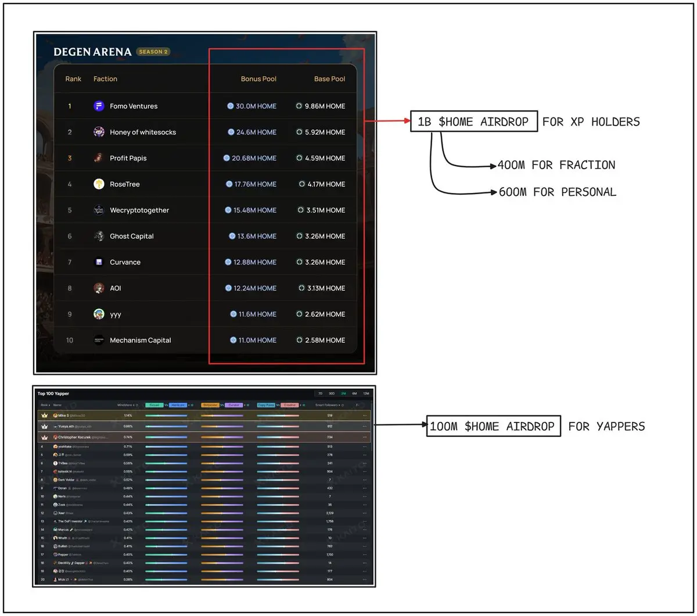Click the Base Pool column header
The height and width of the screenshot is (616, 697).
tap(329, 79)
